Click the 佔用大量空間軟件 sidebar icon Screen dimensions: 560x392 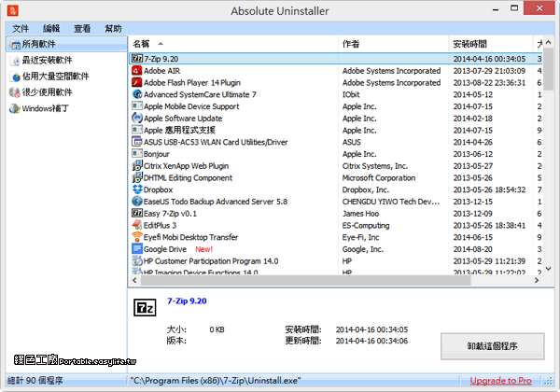point(15,77)
